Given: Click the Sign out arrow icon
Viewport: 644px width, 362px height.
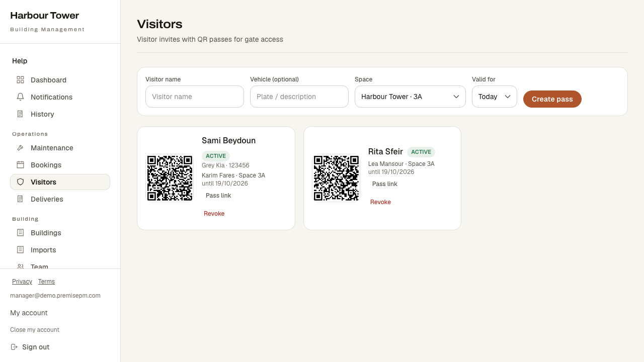Looking at the screenshot, I should pos(14,347).
